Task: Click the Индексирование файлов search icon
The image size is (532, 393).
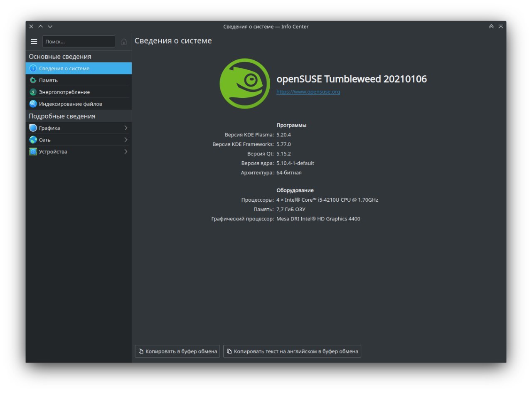Action: [33, 104]
